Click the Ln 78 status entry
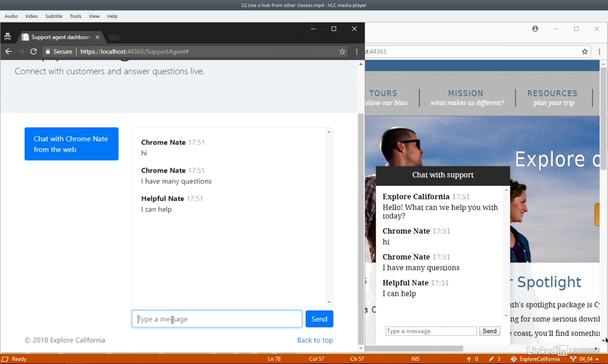Image resolution: width=608 pixels, height=364 pixels. pos(274,359)
